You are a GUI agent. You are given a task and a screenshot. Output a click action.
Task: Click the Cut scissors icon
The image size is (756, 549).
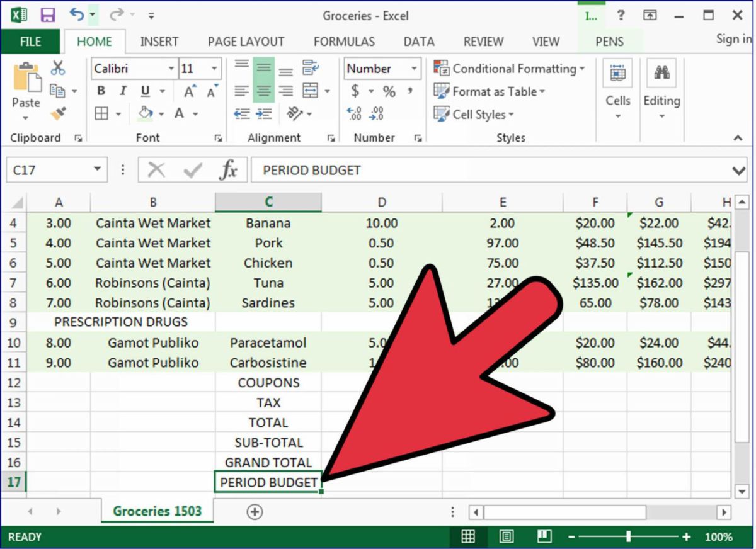click(57, 67)
